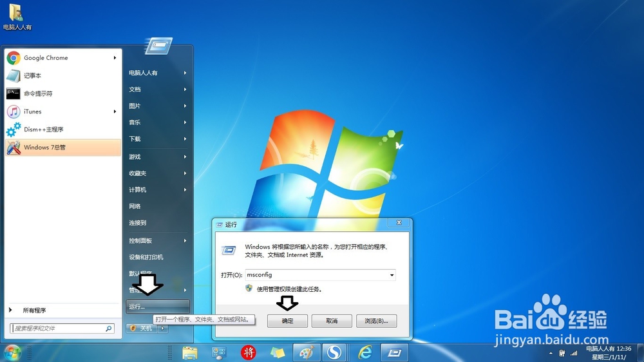
Task: Click 取消 (Cancel) in Run dialog
Action: tap(332, 321)
